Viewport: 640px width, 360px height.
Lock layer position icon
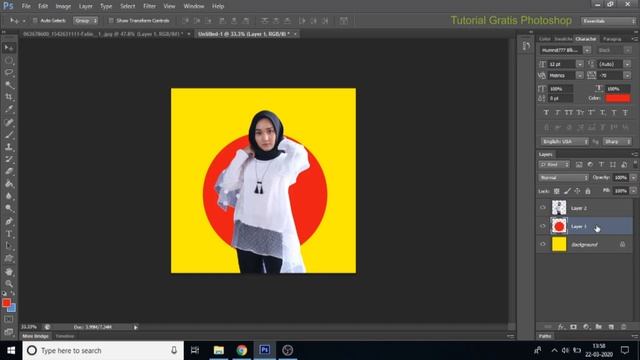click(x=577, y=191)
